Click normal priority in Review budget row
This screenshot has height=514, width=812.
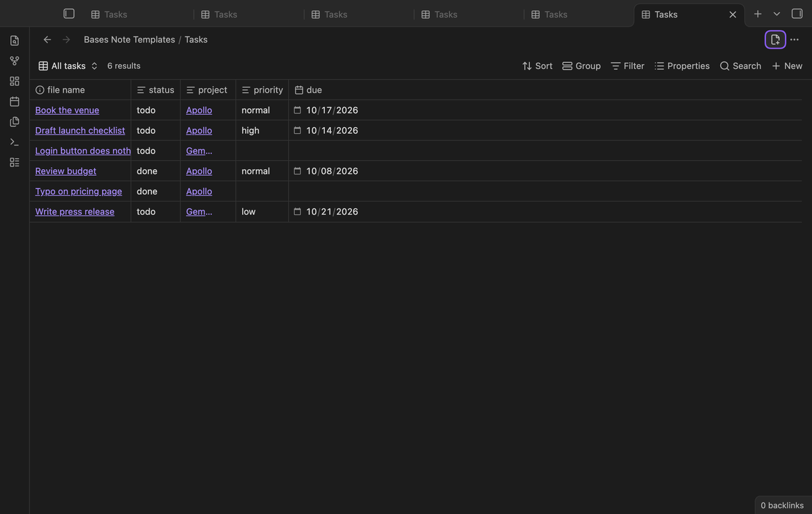pyautogui.click(x=256, y=170)
